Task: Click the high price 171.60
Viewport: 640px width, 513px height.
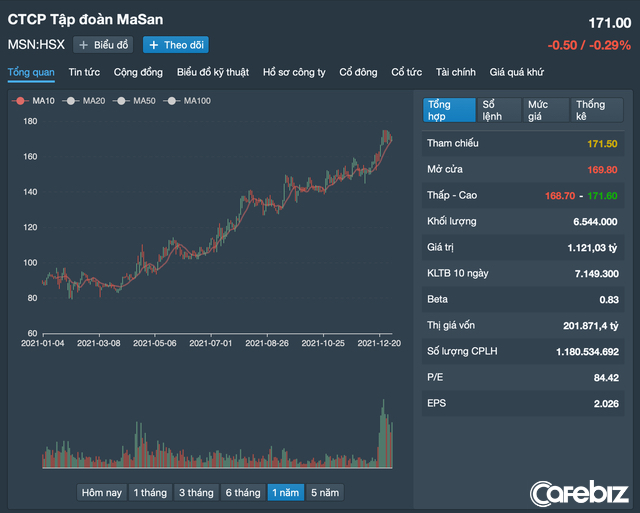Action: pos(602,196)
